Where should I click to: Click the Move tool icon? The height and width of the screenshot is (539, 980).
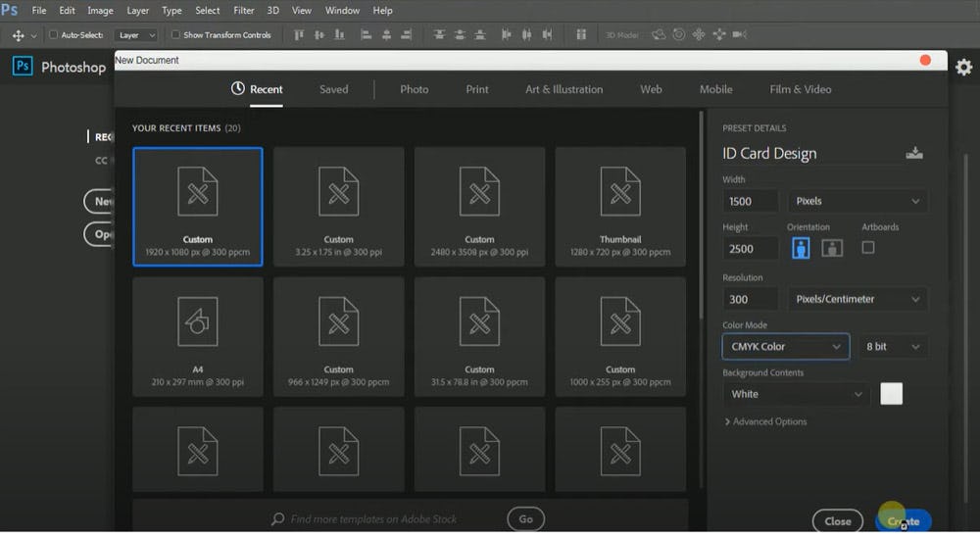coord(18,35)
